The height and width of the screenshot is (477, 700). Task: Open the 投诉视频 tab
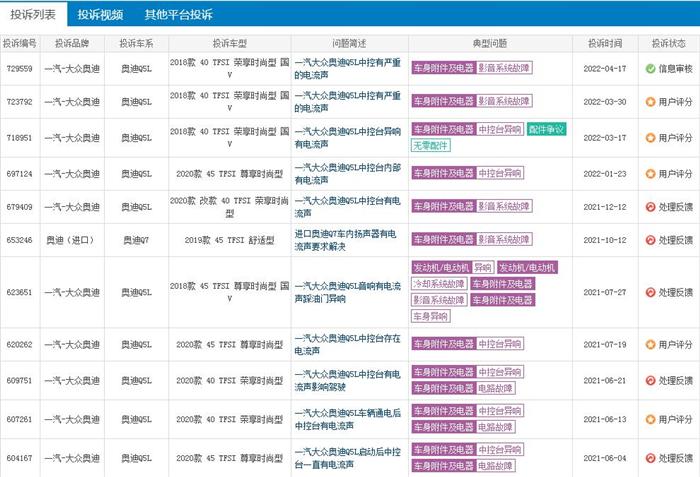(100, 15)
